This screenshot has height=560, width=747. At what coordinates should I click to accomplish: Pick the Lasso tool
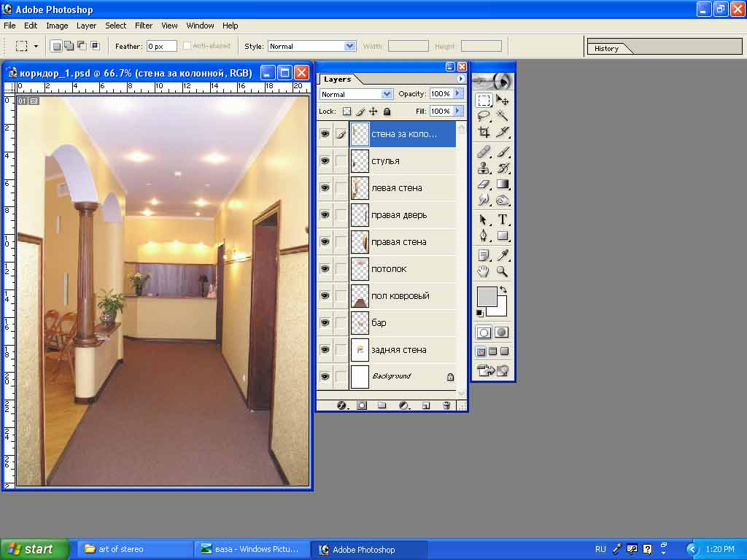(484, 115)
